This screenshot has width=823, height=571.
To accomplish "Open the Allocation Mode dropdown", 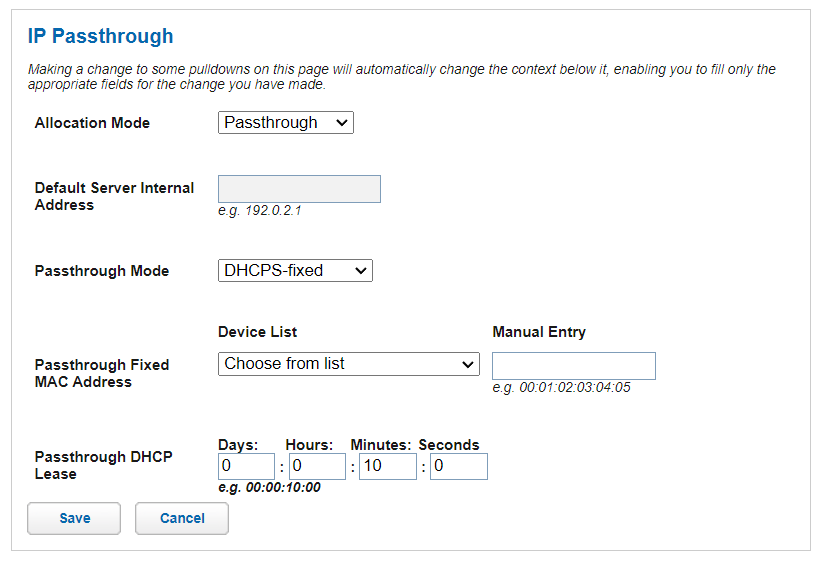I will point(285,123).
